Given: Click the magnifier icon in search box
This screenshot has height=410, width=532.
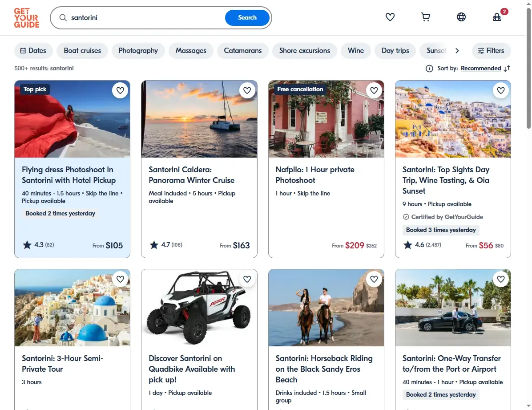Looking at the screenshot, I should click(x=63, y=18).
